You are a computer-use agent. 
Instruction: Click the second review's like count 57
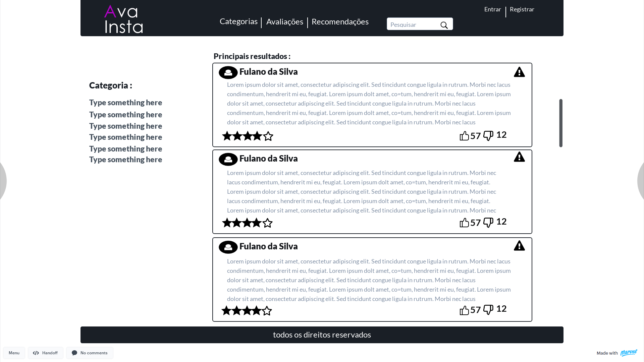coord(475,223)
